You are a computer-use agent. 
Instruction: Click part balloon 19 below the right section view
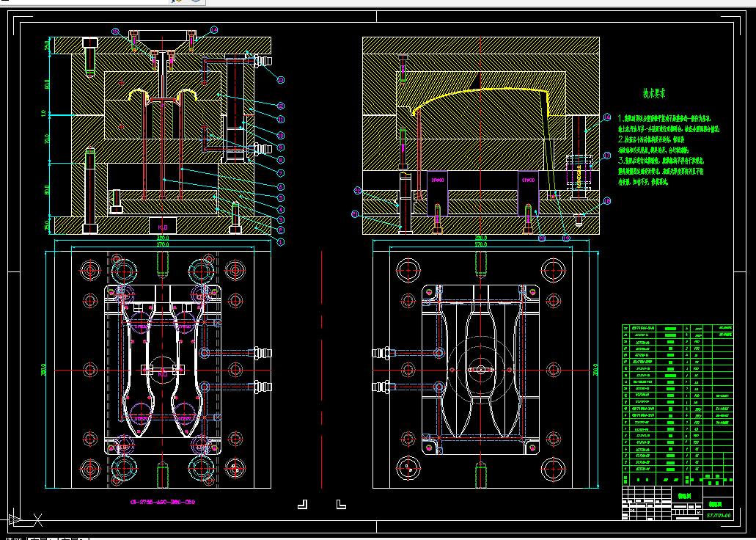(566, 238)
